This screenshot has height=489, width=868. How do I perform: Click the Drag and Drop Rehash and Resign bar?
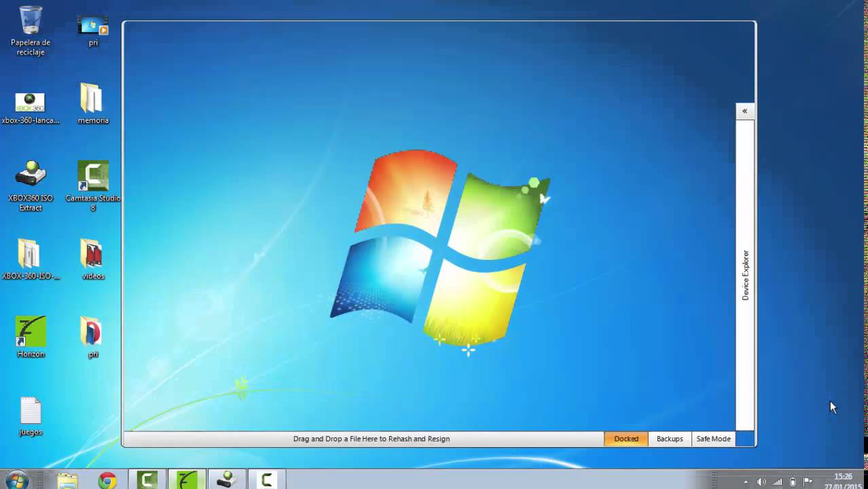(x=372, y=439)
